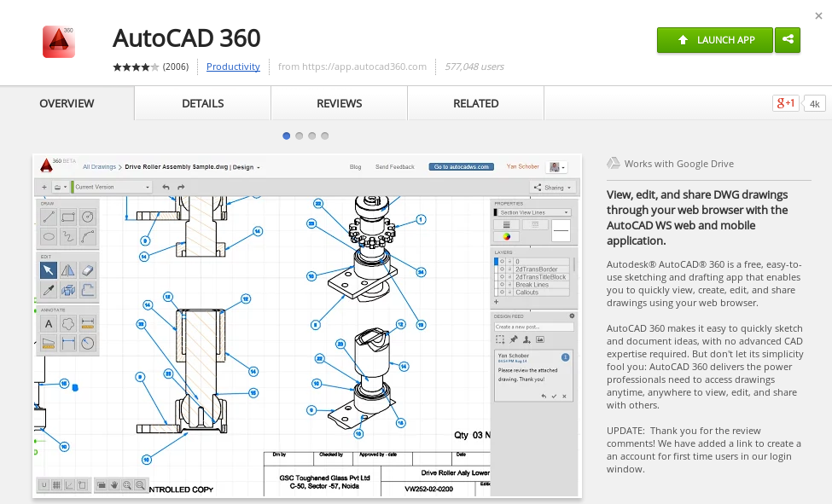Viewport: 832px width, 504px height.
Task: Select the Line draw tool
Action: tap(49, 217)
